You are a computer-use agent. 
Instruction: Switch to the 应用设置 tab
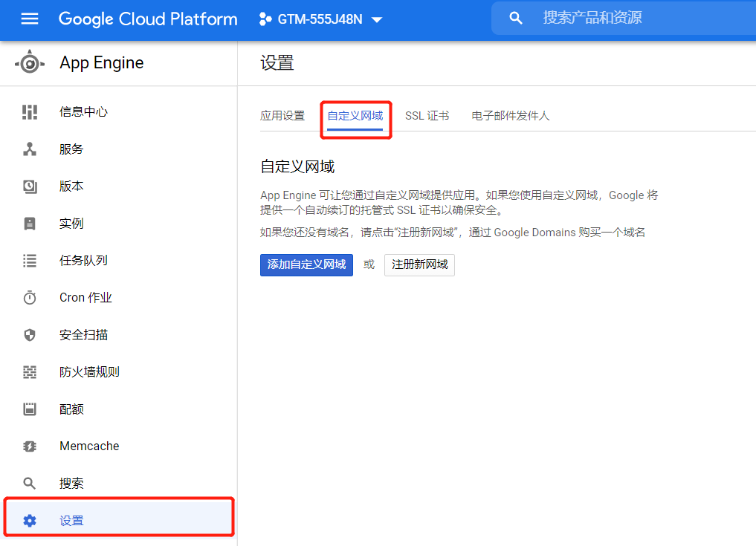coord(282,116)
